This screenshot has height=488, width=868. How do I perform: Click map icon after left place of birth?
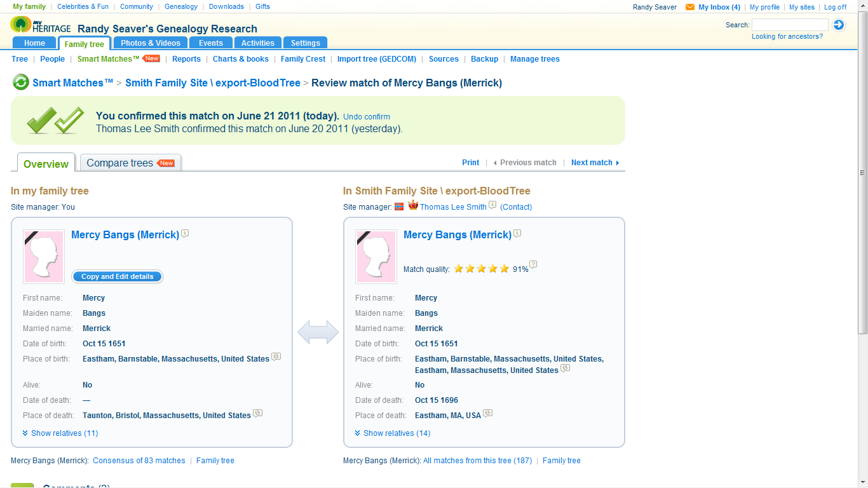click(x=276, y=356)
